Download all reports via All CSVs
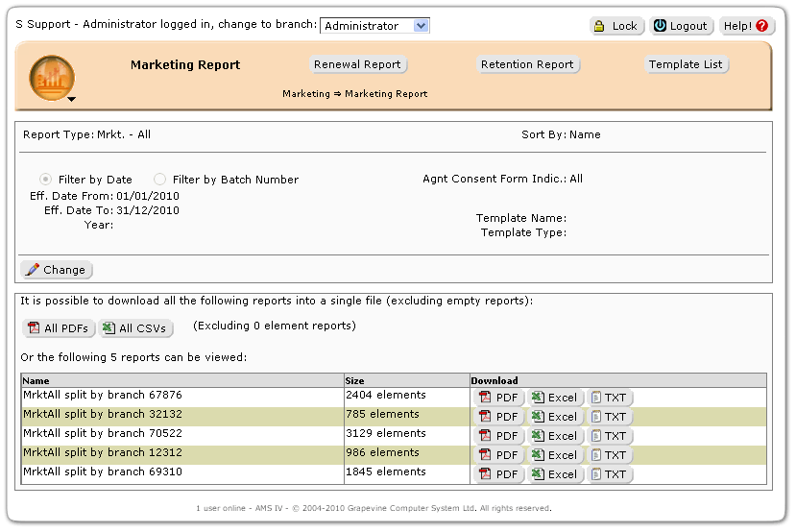The width and height of the screenshot is (796, 532). (135, 328)
